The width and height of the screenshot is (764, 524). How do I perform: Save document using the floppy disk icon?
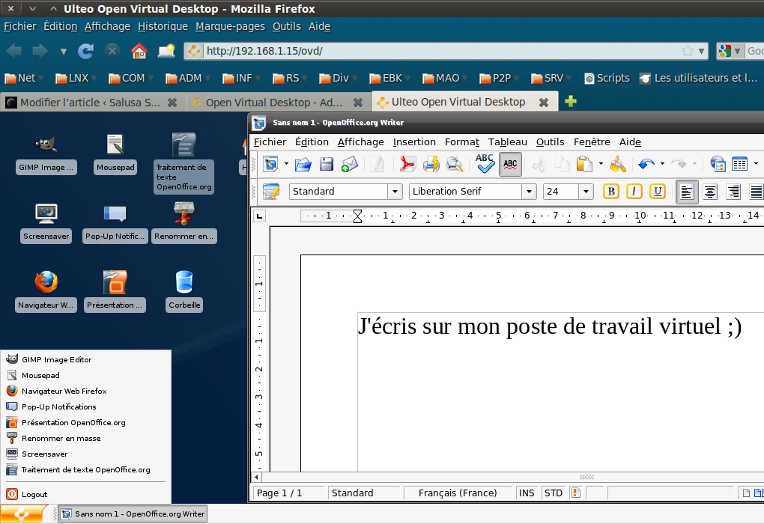(326, 164)
